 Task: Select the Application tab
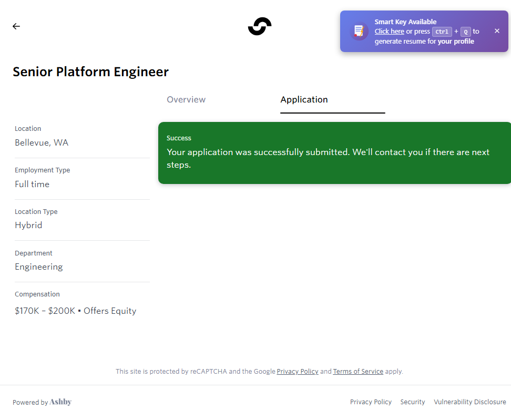pyautogui.click(x=304, y=100)
